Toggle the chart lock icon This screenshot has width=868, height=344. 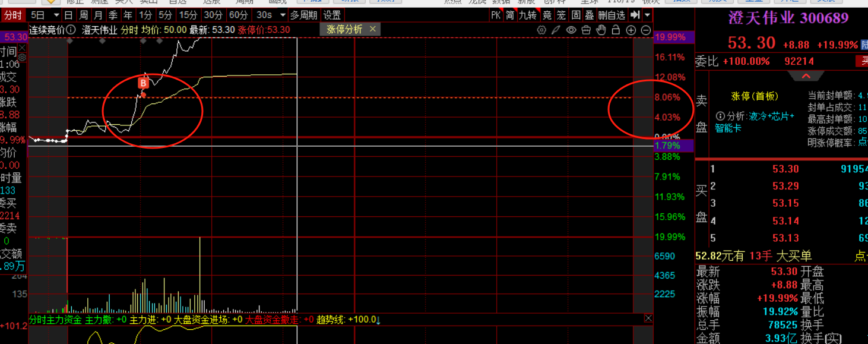coord(616,30)
